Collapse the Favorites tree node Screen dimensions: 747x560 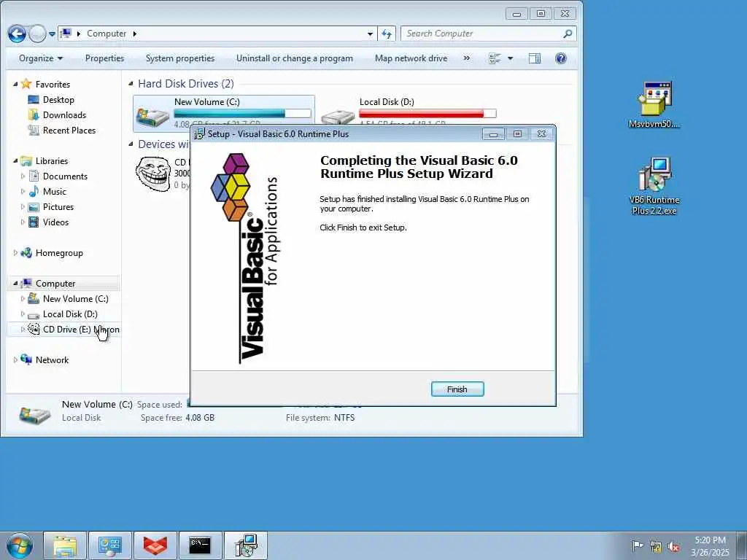click(15, 85)
